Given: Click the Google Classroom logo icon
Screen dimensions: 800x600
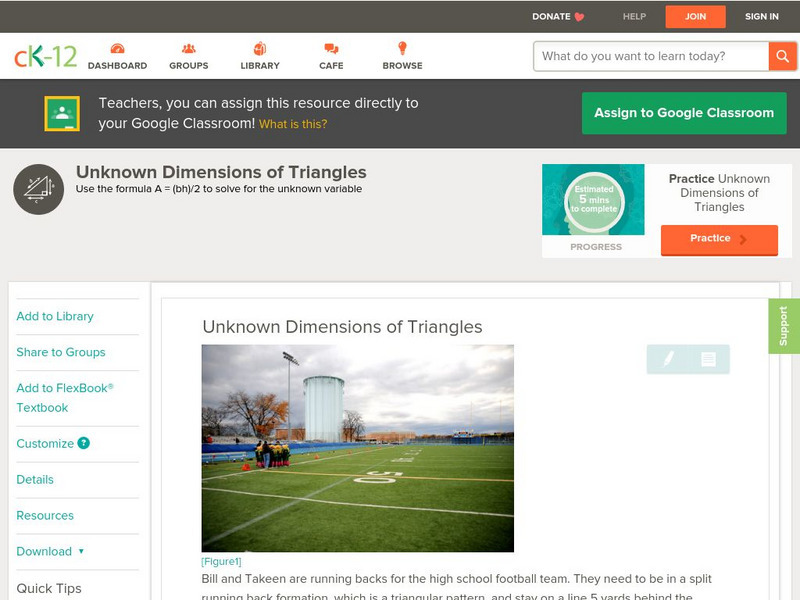Looking at the screenshot, I should click(x=62, y=113).
